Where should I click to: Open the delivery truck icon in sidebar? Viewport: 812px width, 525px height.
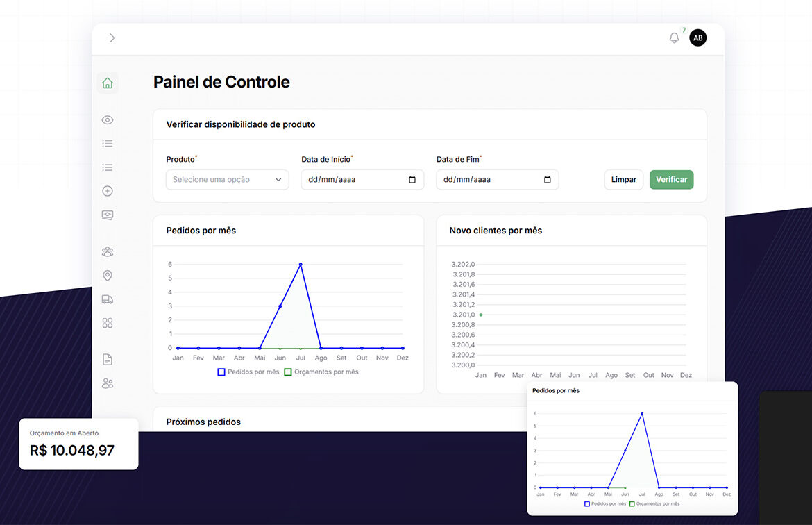[108, 299]
